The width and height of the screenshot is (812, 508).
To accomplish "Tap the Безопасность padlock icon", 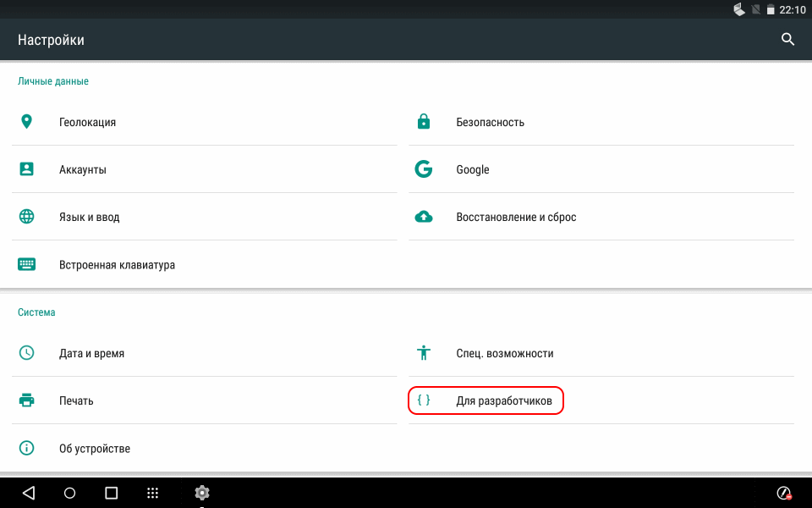I will (x=424, y=122).
